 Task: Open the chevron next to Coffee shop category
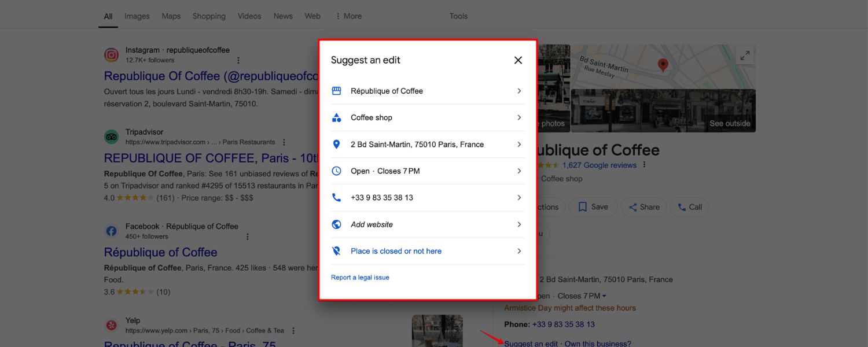coord(519,117)
